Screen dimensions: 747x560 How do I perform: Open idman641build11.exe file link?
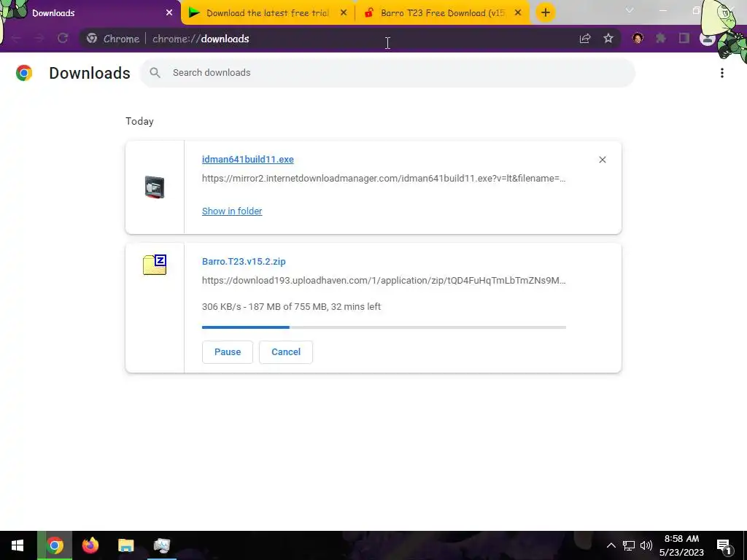(x=248, y=160)
